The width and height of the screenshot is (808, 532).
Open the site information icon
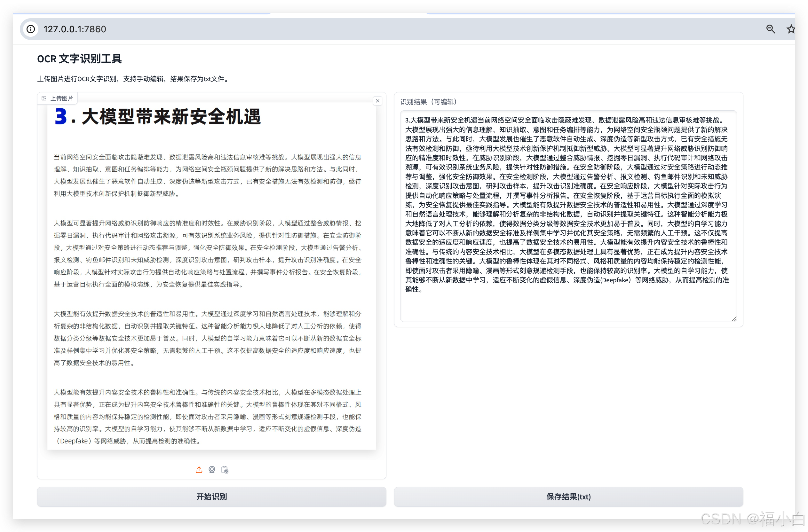31,29
